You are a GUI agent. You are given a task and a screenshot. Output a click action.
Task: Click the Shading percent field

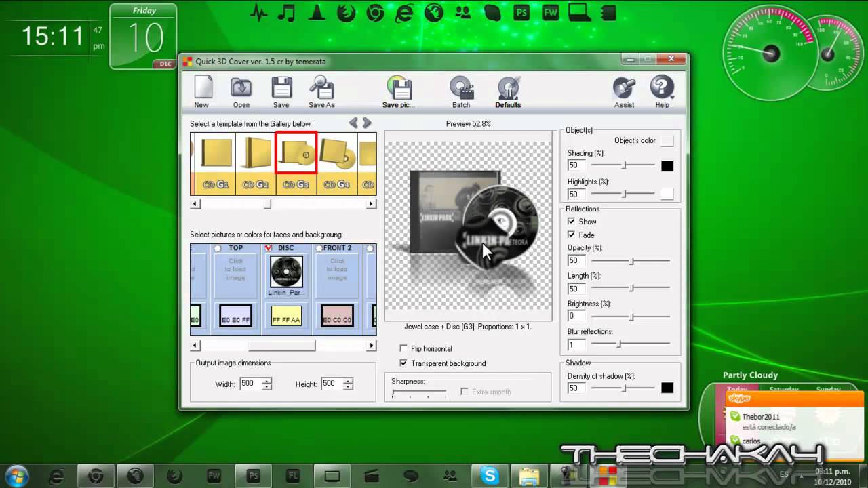pos(576,165)
